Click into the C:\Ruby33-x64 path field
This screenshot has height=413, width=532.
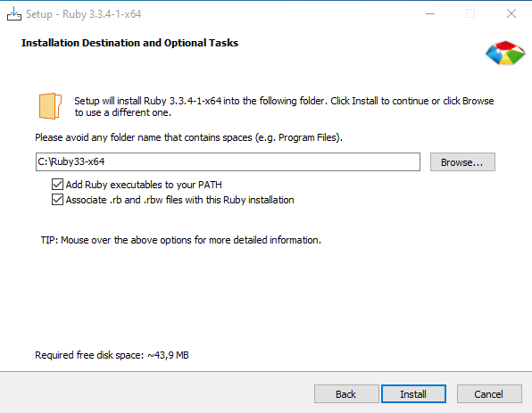[x=228, y=161]
